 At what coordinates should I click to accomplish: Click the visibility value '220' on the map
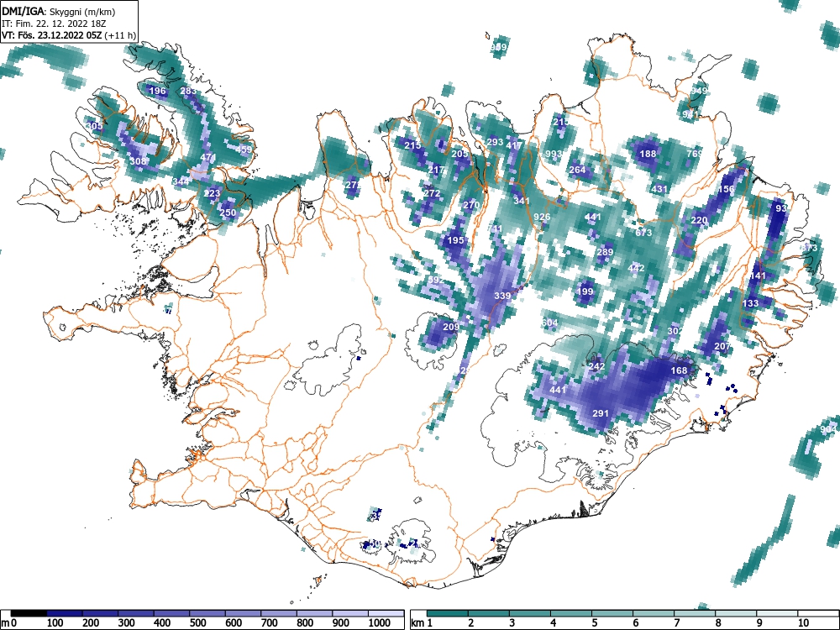point(699,220)
